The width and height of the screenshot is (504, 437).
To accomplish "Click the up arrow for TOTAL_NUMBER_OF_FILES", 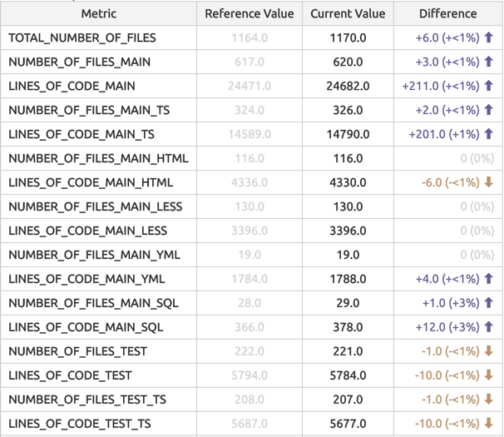I will point(488,37).
